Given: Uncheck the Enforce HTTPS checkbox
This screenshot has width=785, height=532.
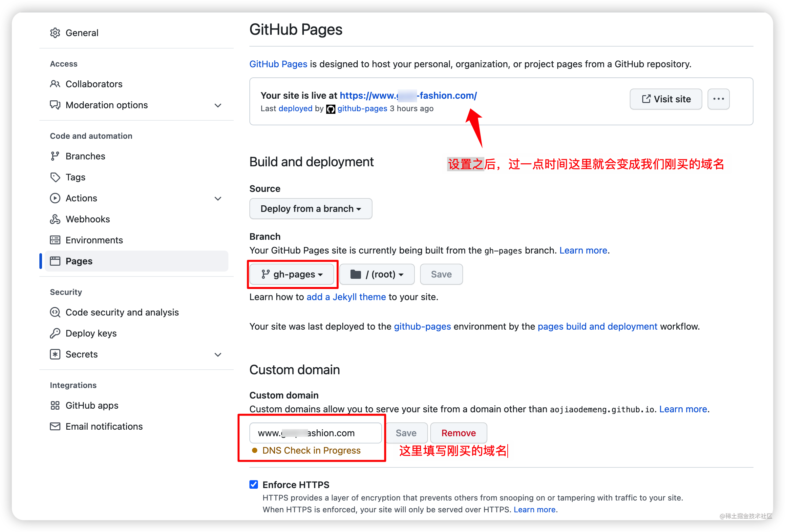Looking at the screenshot, I should pos(253,484).
